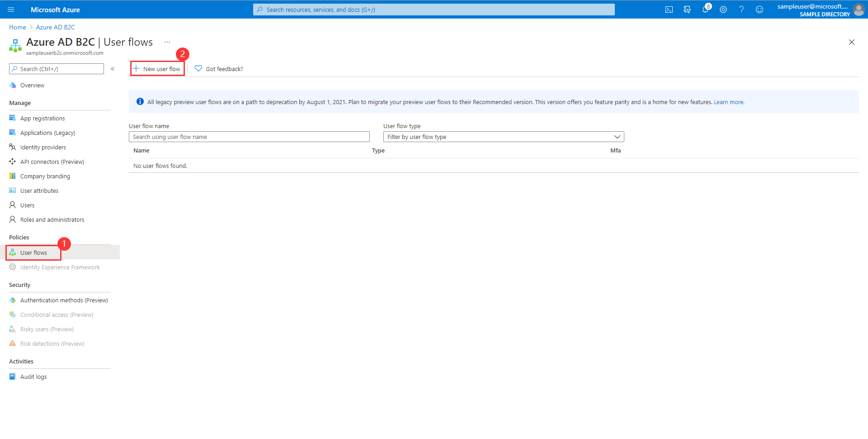Click the Overview icon in sidebar
The image size is (868, 439).
[13, 85]
